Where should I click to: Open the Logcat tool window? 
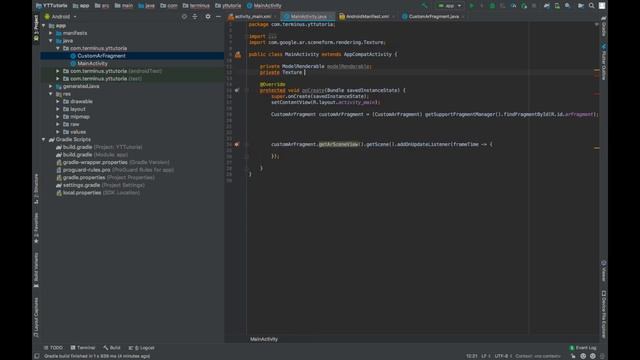click(142, 348)
